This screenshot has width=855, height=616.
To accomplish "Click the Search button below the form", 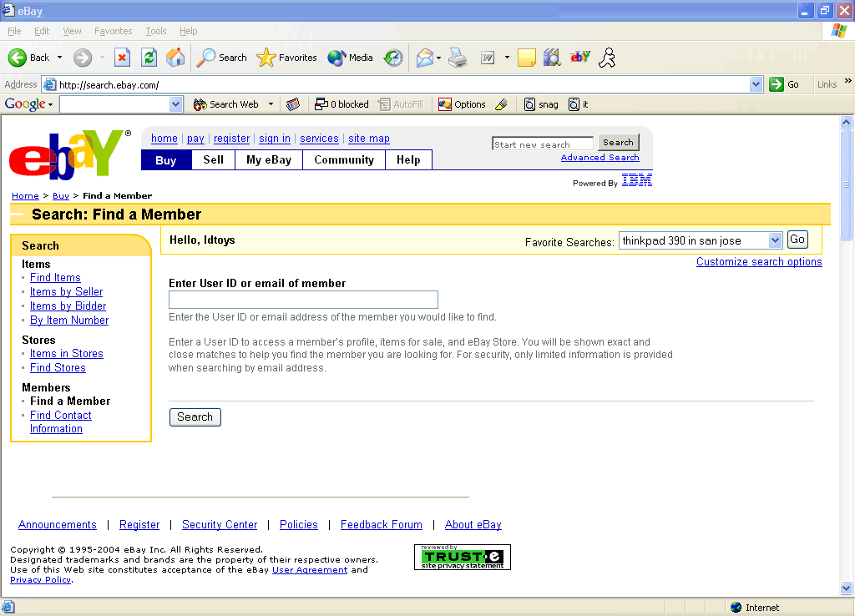I will [x=195, y=417].
